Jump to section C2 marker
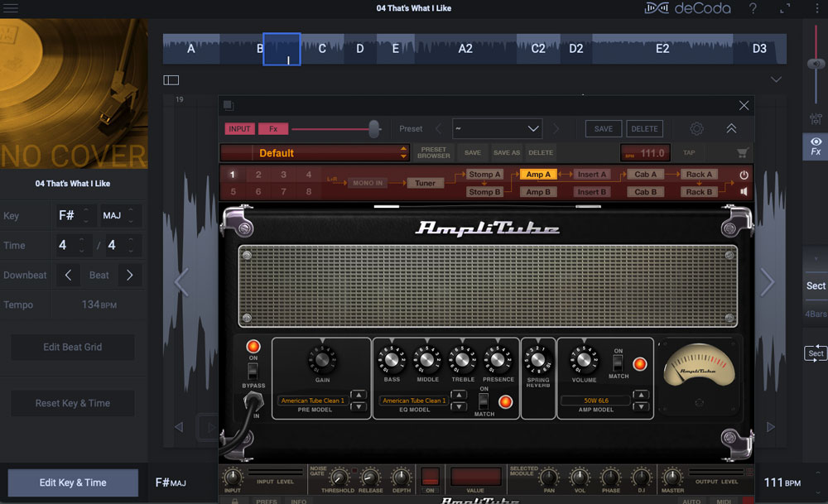The image size is (828, 504). click(x=538, y=49)
